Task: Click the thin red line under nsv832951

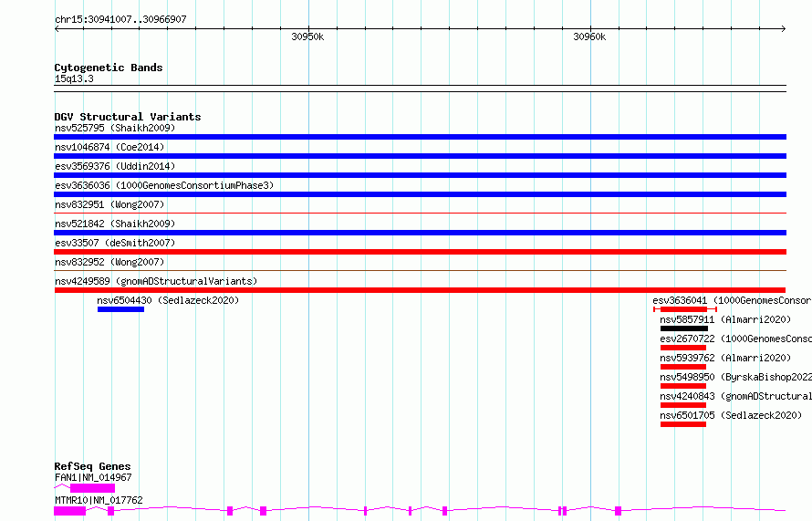Action: [420, 213]
